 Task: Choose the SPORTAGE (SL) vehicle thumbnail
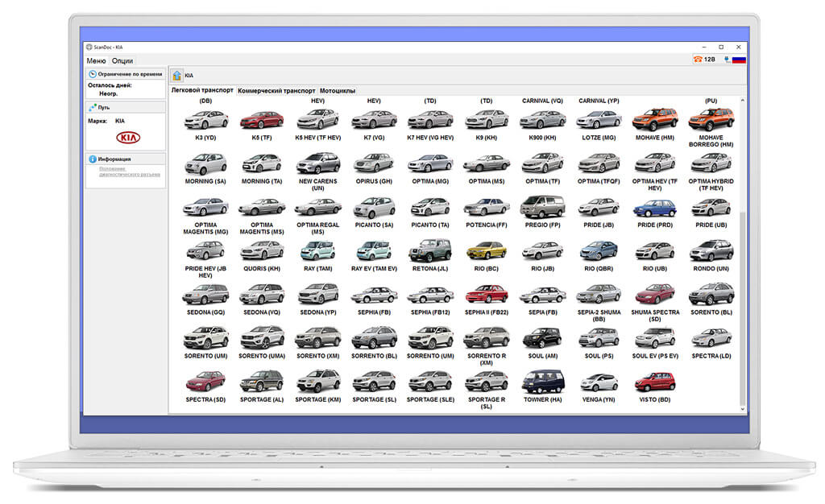(x=374, y=382)
